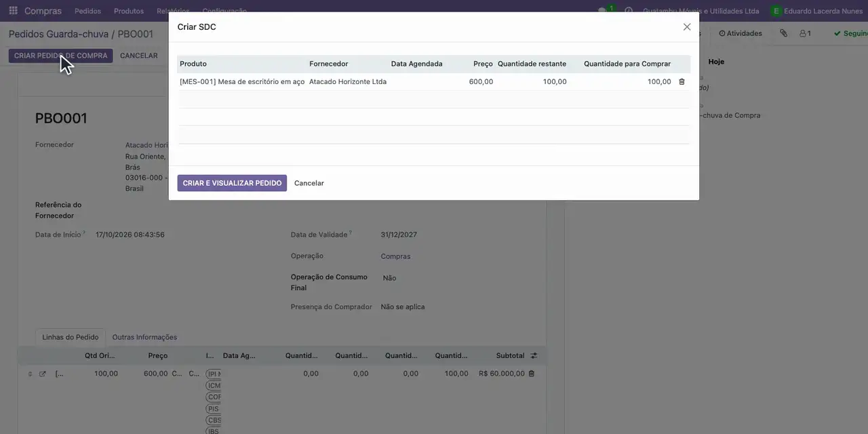Switch company Guatambu Móveis e Utilidades Ltda

(701, 11)
